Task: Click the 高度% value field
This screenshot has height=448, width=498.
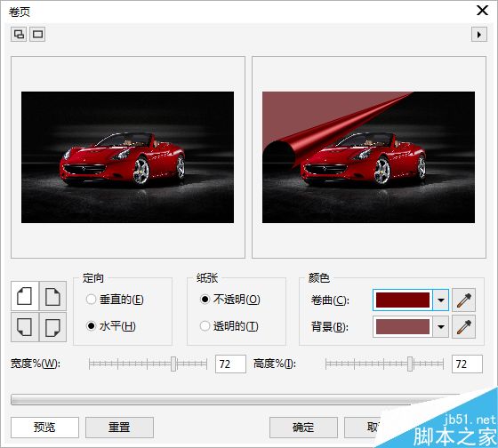Action: point(467,364)
